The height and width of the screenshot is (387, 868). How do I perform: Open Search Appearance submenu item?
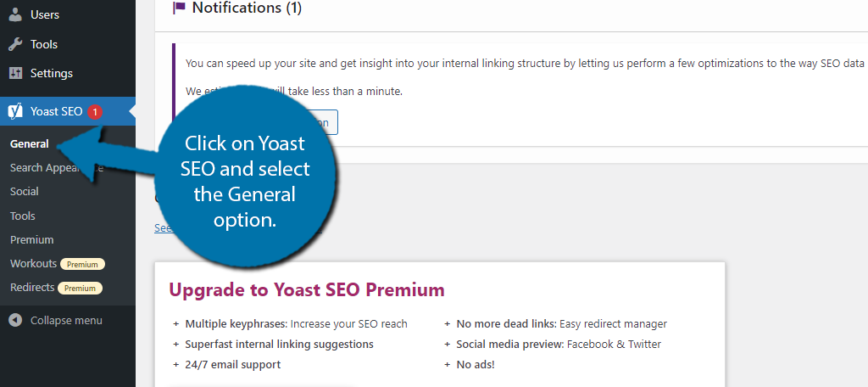pyautogui.click(x=57, y=168)
